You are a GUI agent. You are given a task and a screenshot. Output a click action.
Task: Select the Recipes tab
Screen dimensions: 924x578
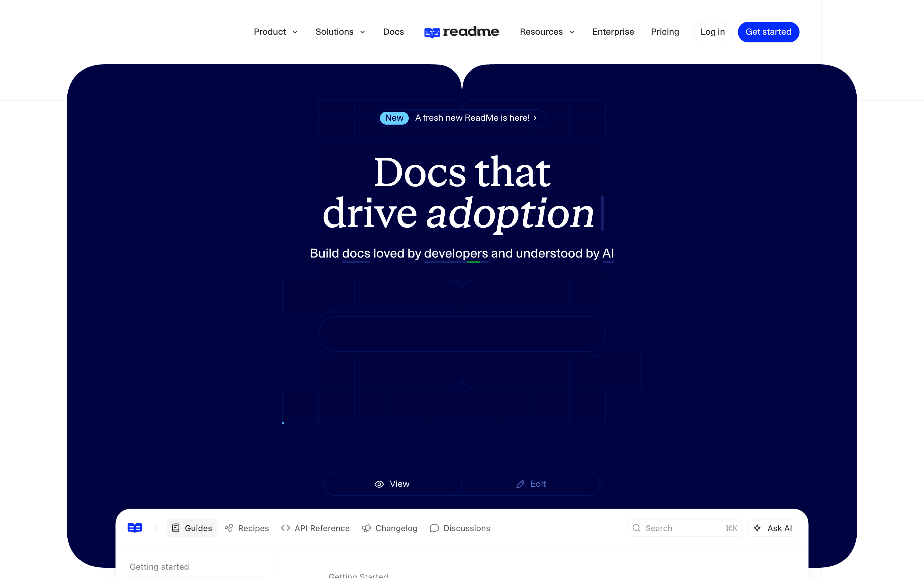click(247, 528)
